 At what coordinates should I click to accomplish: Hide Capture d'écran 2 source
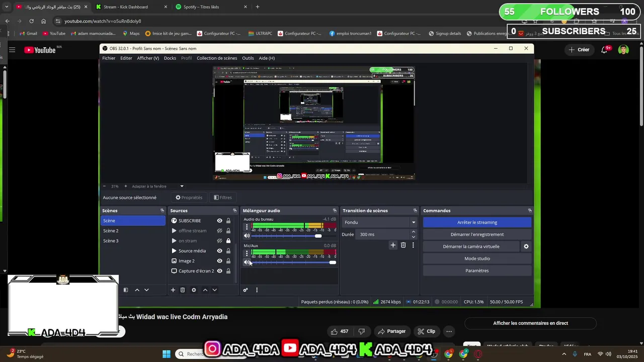coord(220,271)
